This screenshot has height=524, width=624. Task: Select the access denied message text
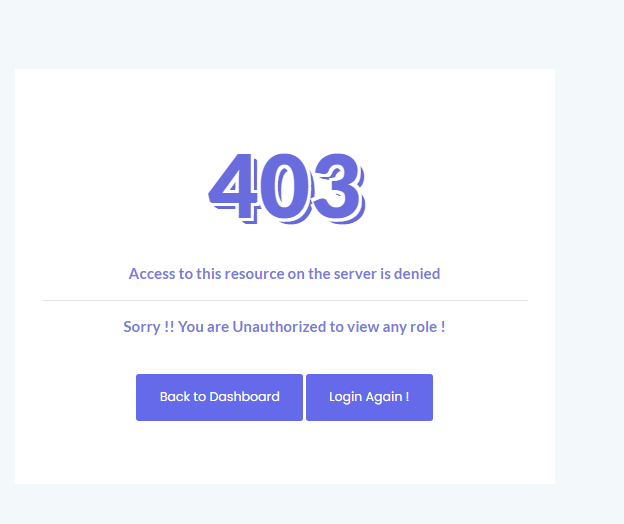pyautogui.click(x=284, y=274)
